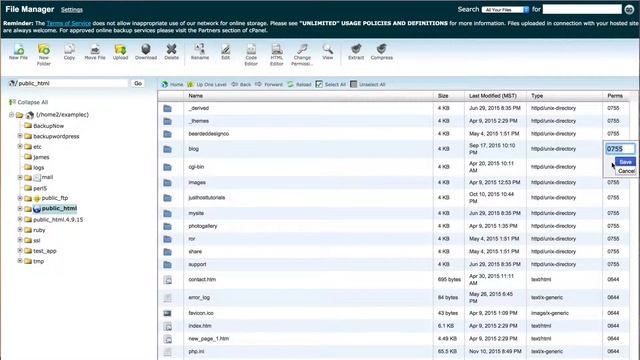The height and width of the screenshot is (360, 640).
Task: Select perl5 folder in tree
Action: click(40, 188)
